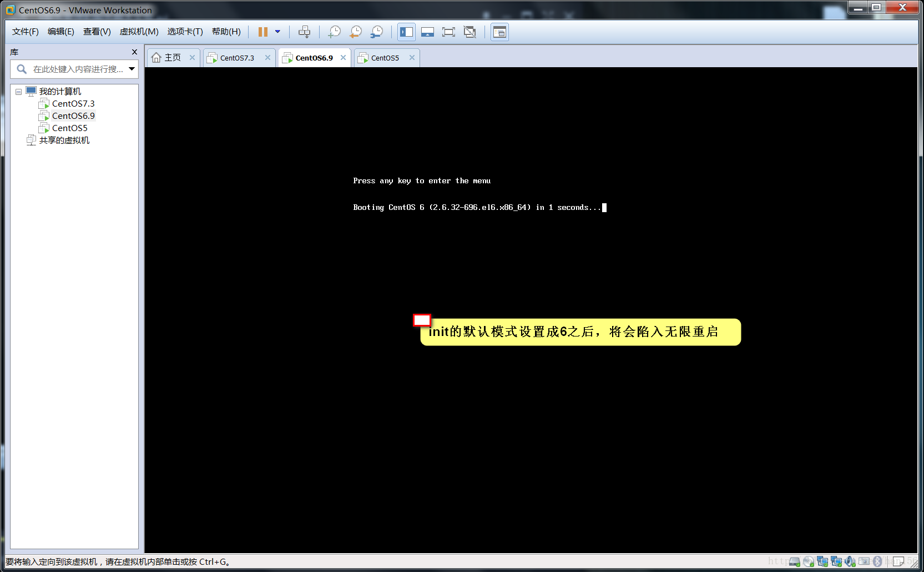924x572 pixels.
Task: Select CentOS5 in the library tree
Action: pos(69,128)
